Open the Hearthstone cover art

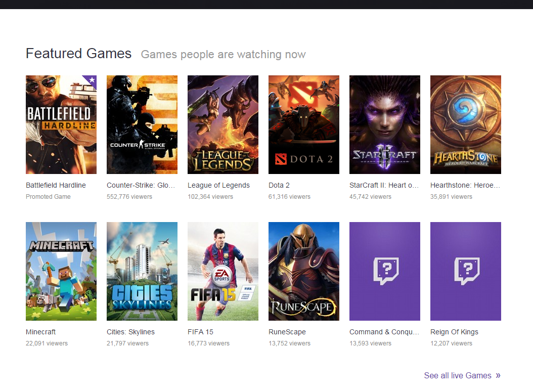[466, 125]
